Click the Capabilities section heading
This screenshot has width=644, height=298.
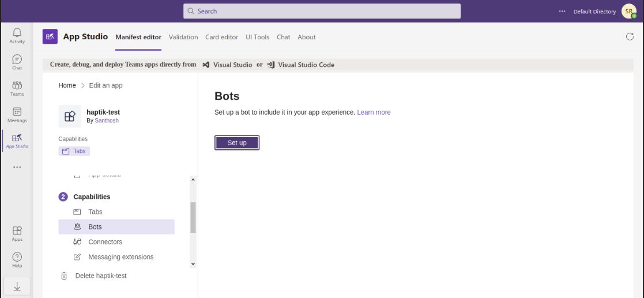point(92,197)
